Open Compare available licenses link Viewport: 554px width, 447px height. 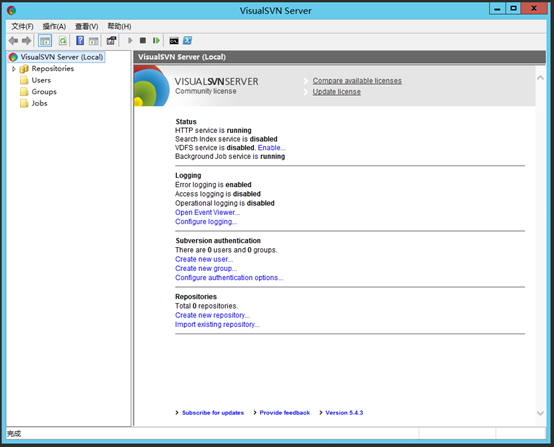coord(357,81)
